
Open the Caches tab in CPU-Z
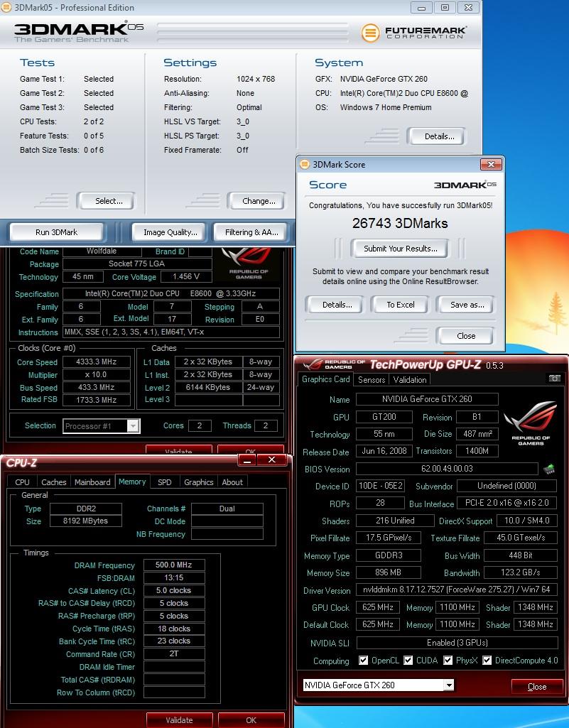[54, 482]
